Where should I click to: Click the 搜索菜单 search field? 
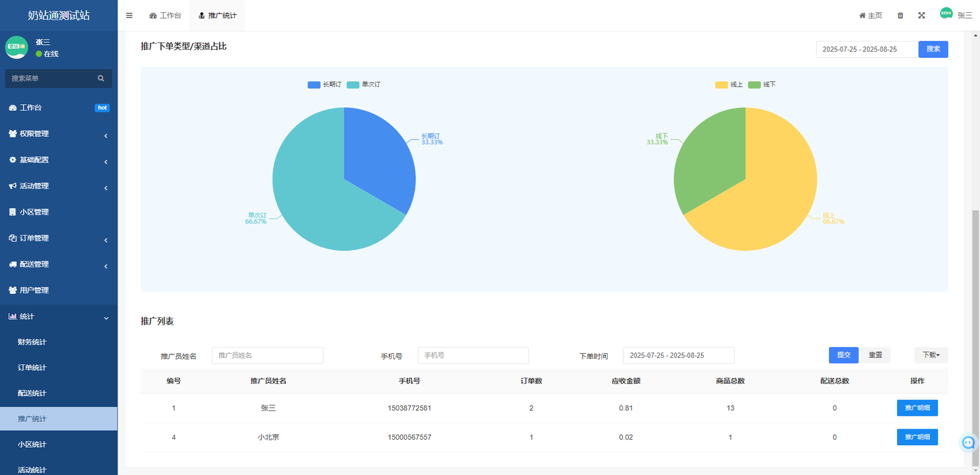point(51,78)
